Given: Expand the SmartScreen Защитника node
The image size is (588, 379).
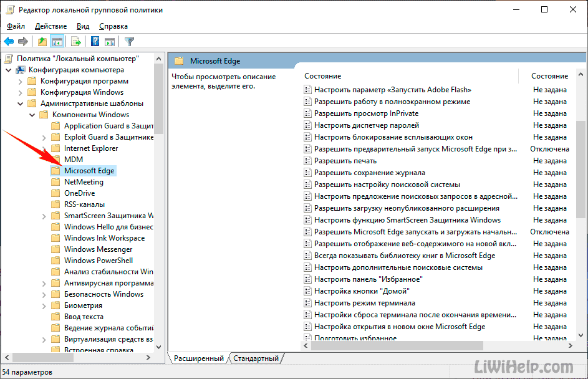Looking at the screenshot, I should pyautogui.click(x=44, y=216).
